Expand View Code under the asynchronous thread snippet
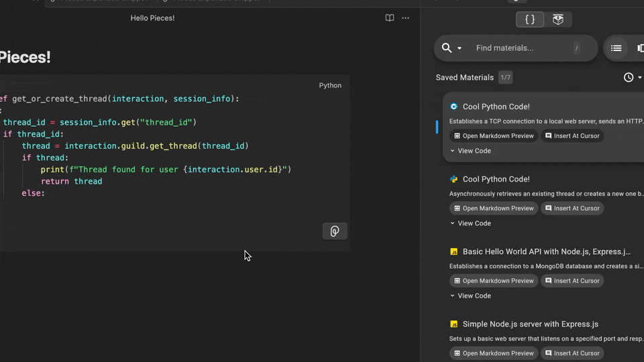The width and height of the screenshot is (644, 362). (470, 223)
